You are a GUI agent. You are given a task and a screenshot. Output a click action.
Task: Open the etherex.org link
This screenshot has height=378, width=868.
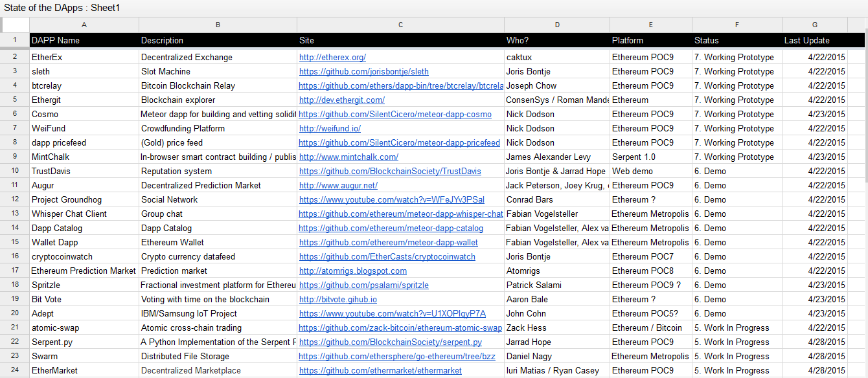coord(332,57)
